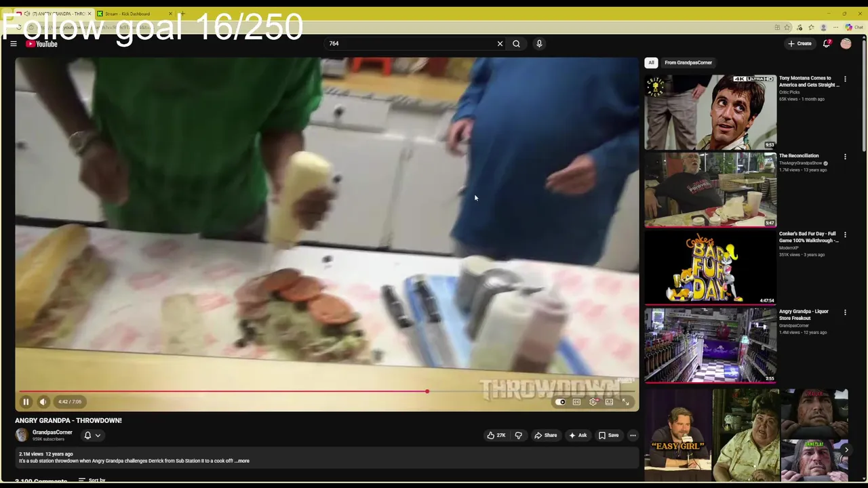Run the search with the magnifier button

tap(516, 43)
